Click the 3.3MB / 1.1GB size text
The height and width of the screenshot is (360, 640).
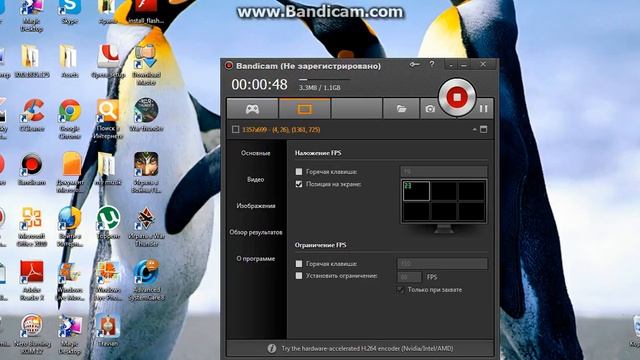pos(319,88)
